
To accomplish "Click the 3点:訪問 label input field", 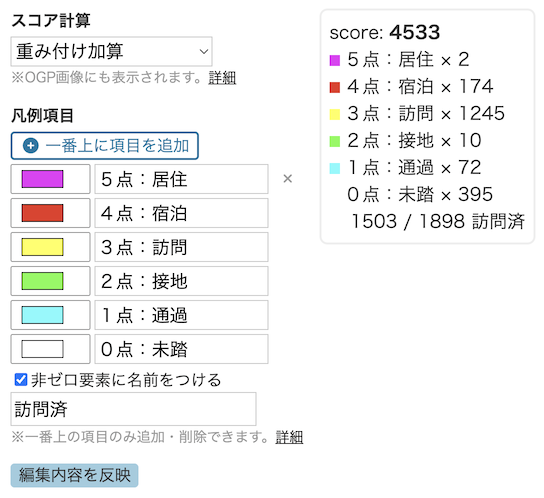I will (x=181, y=247).
